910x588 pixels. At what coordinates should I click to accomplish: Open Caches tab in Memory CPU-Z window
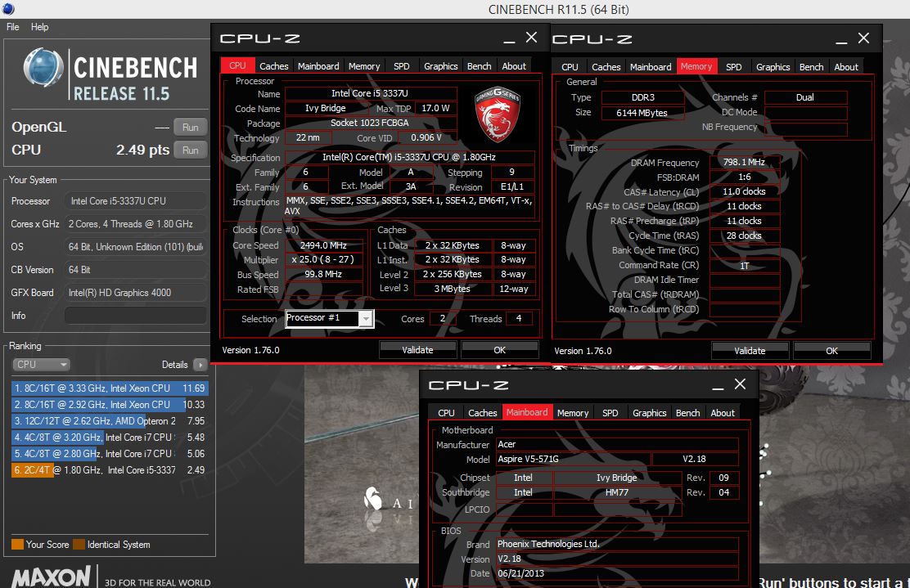606,67
